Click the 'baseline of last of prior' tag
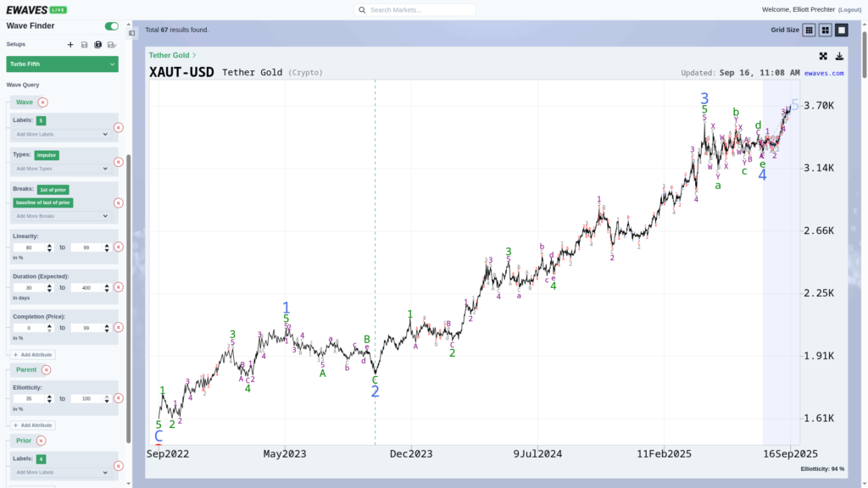Image resolution: width=868 pixels, height=488 pixels. click(43, 202)
